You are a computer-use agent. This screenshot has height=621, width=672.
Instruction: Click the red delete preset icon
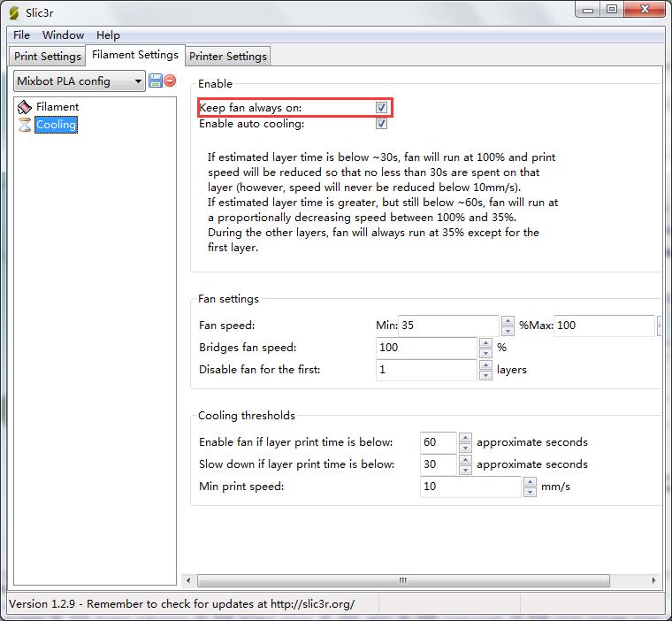click(170, 80)
